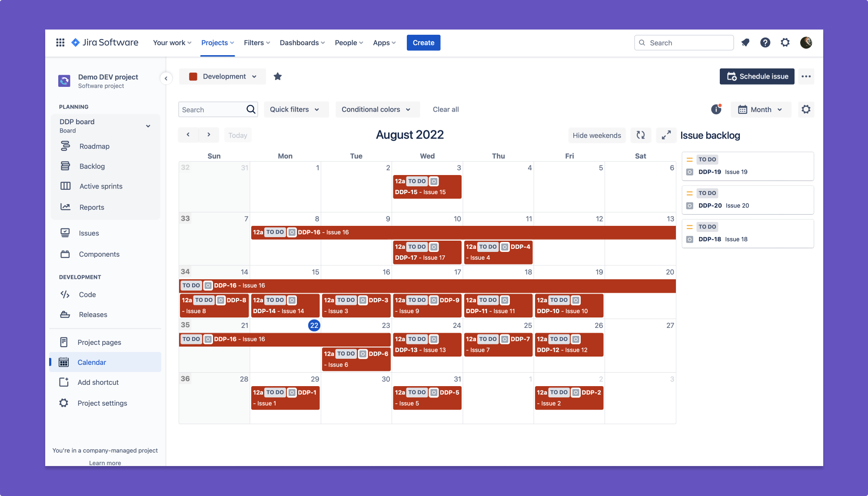Click the expand fullscreen icon
Image resolution: width=868 pixels, height=496 pixels.
tap(666, 135)
